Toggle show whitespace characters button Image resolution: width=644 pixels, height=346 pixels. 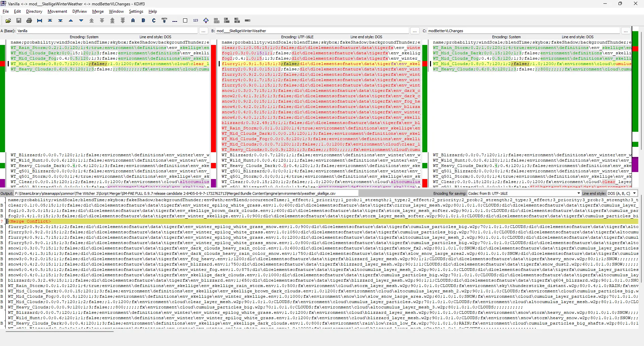185,20
